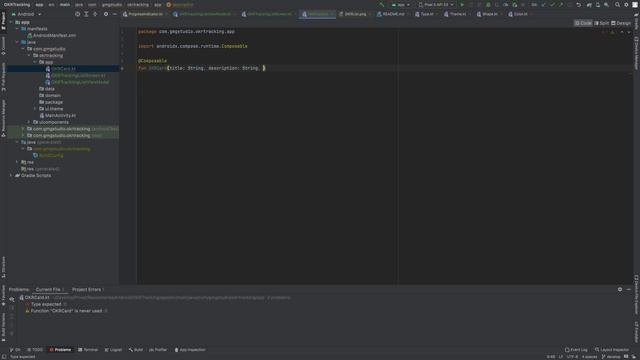Expand the res folder
Screen dimensions: 640x360
17,162
